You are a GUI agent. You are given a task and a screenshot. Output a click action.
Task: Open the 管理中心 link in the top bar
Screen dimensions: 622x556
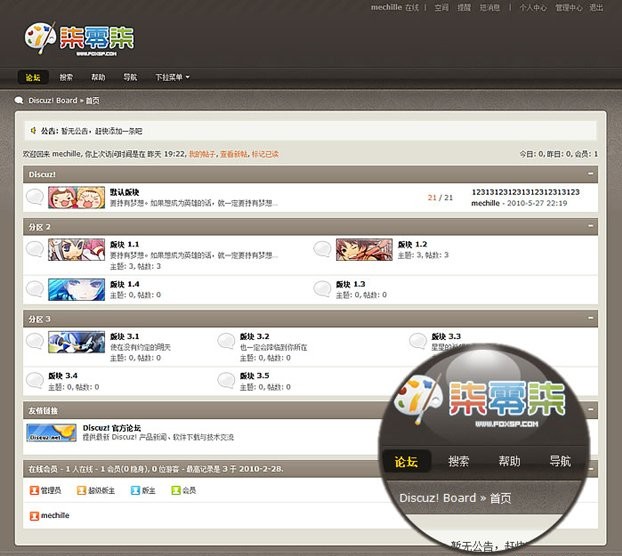tap(569, 8)
